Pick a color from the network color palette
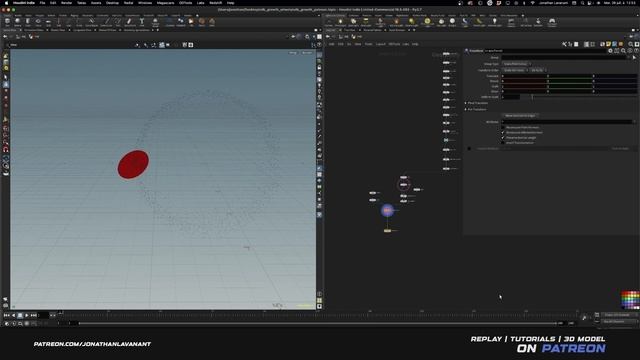The height and width of the screenshot is (360, 640). [630, 300]
